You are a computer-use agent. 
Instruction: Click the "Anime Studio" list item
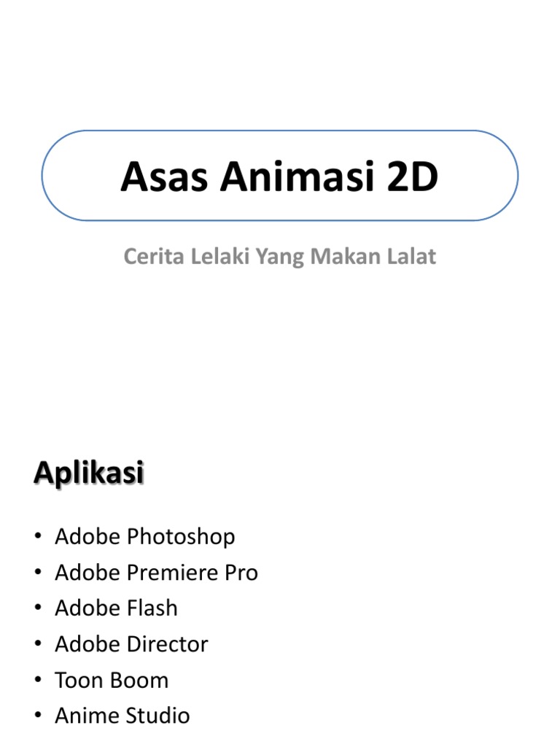point(122,716)
